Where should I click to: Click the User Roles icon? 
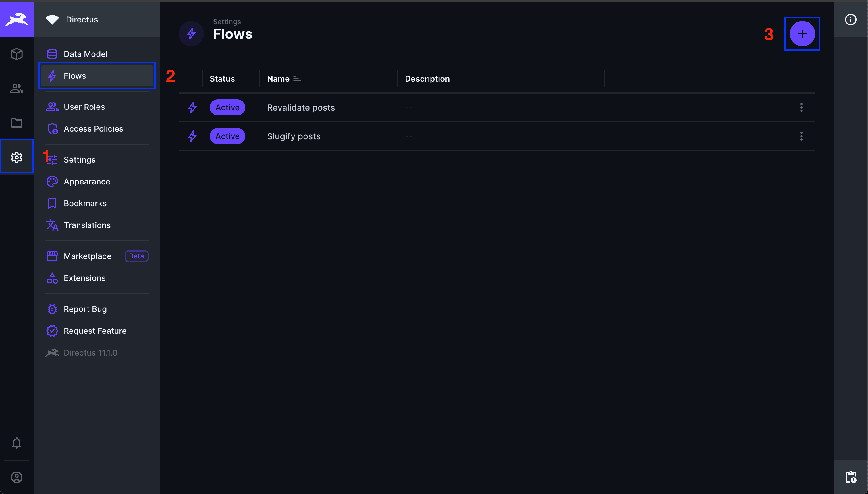53,107
